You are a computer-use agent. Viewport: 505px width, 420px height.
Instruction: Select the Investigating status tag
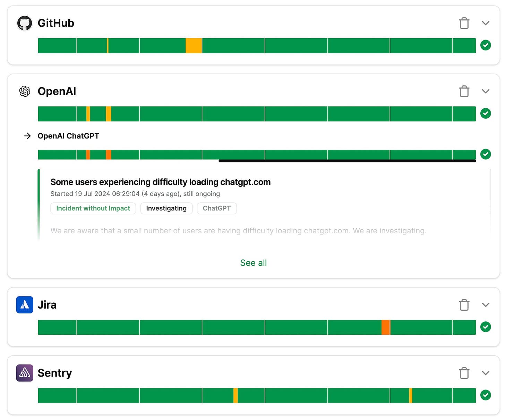(166, 208)
